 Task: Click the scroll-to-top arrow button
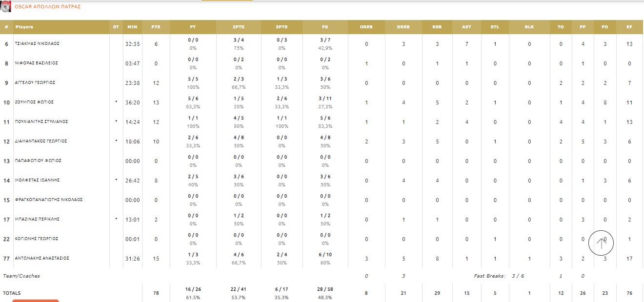coord(601,242)
